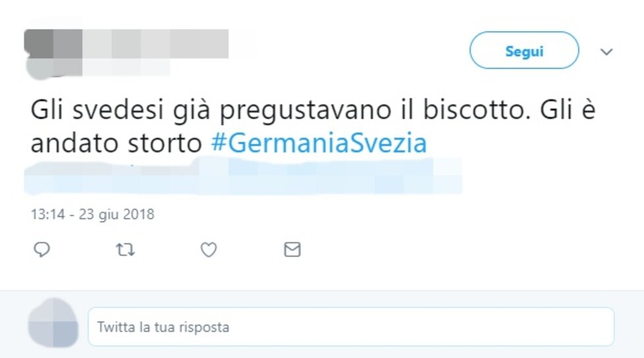The image size is (644, 358).
Task: Click the blurred author handle under the name
Action: point(126,67)
